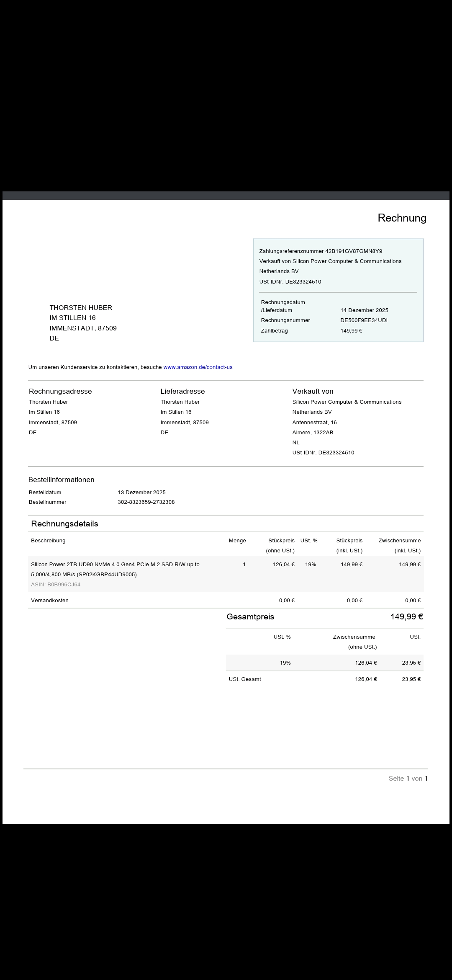
Task: Click payment reference number 42B191GV87GMN8Y9
Action: coord(353,251)
